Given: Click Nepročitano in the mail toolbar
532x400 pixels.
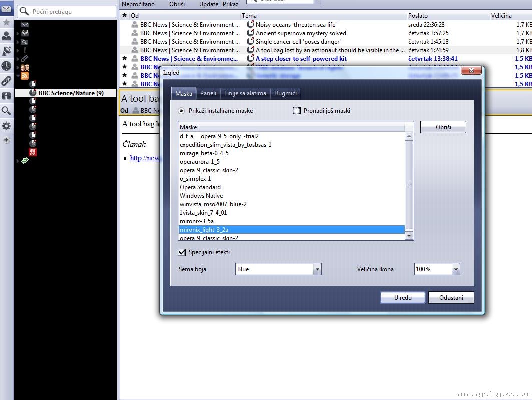Looking at the screenshot, I should (138, 4).
